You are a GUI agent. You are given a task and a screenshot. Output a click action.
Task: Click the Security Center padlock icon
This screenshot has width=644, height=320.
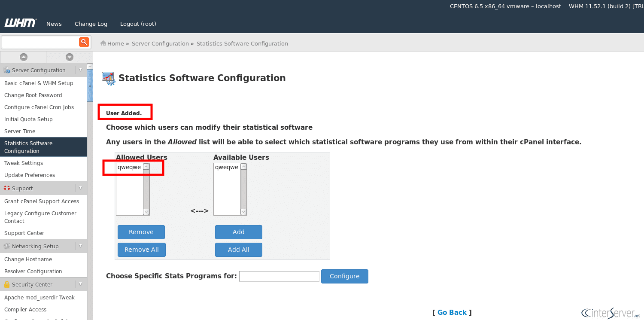[7, 284]
